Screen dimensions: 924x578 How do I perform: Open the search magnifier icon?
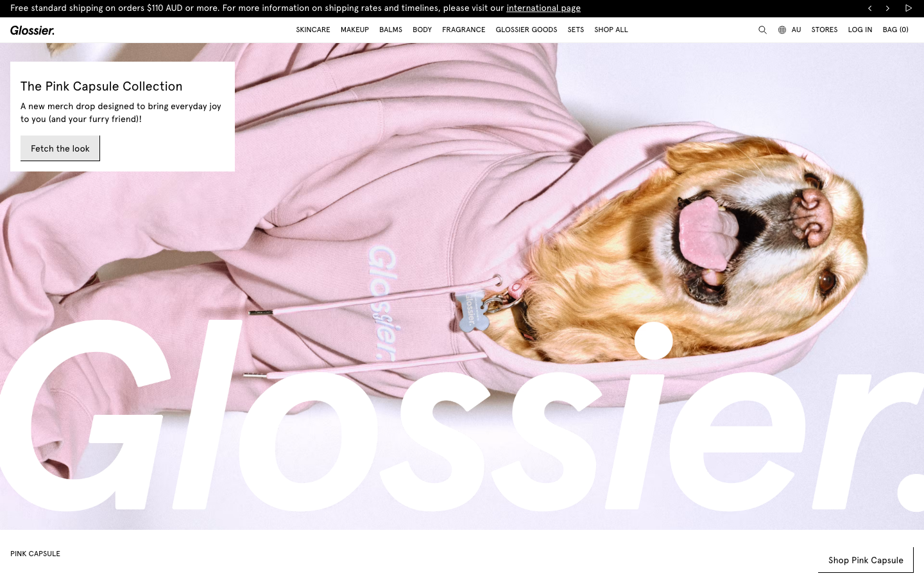pyautogui.click(x=762, y=30)
